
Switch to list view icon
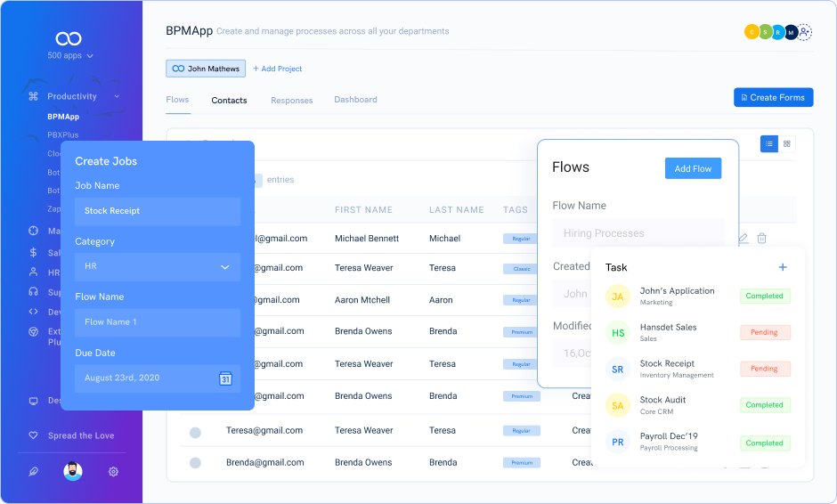[x=769, y=143]
